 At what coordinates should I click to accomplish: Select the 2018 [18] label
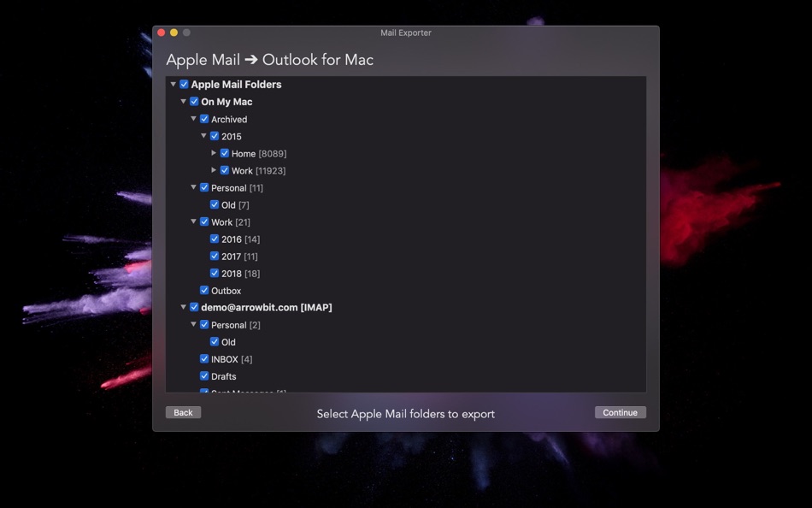click(x=241, y=273)
